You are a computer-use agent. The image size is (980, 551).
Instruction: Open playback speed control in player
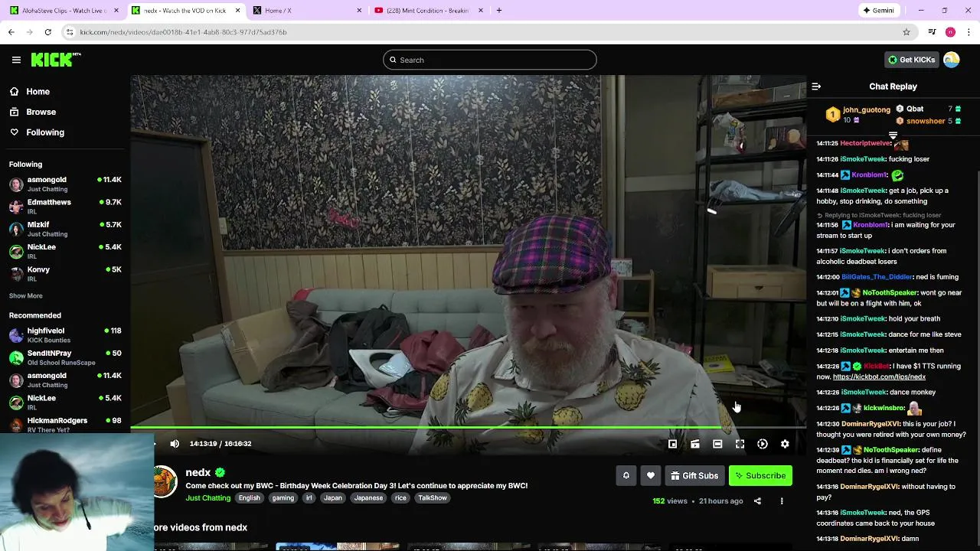(x=763, y=444)
